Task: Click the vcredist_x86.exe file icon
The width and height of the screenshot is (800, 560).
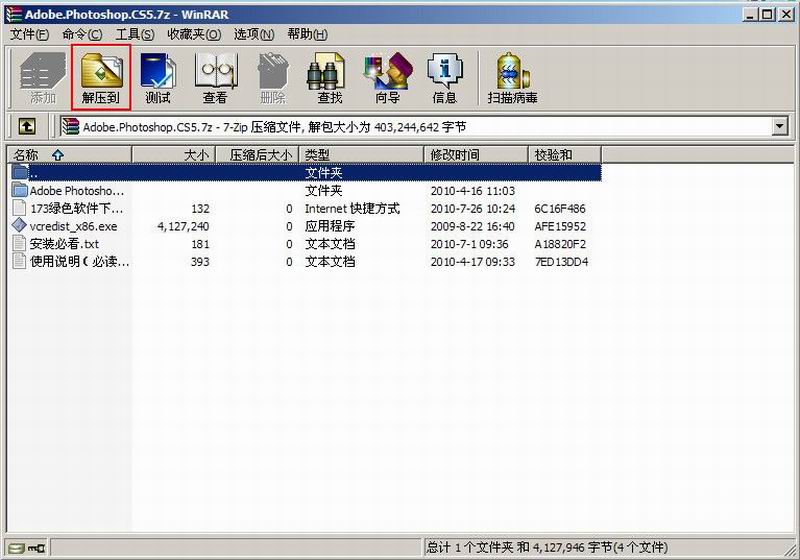Action: click(x=19, y=225)
